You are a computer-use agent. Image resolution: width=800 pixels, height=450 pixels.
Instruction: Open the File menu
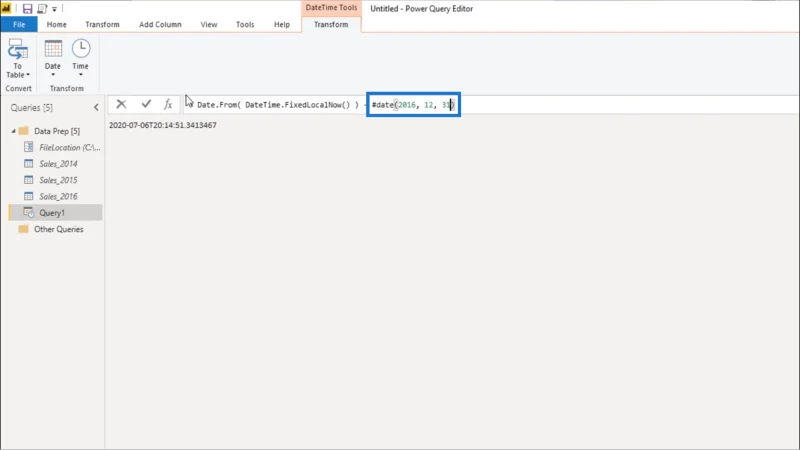pyautogui.click(x=19, y=24)
